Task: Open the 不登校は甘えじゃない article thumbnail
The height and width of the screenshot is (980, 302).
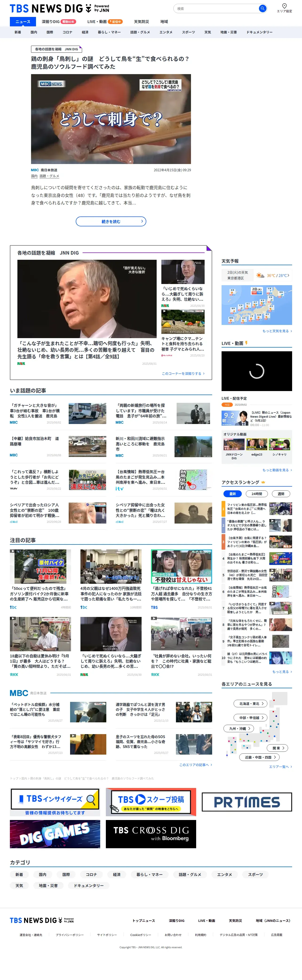Action: 181,566
